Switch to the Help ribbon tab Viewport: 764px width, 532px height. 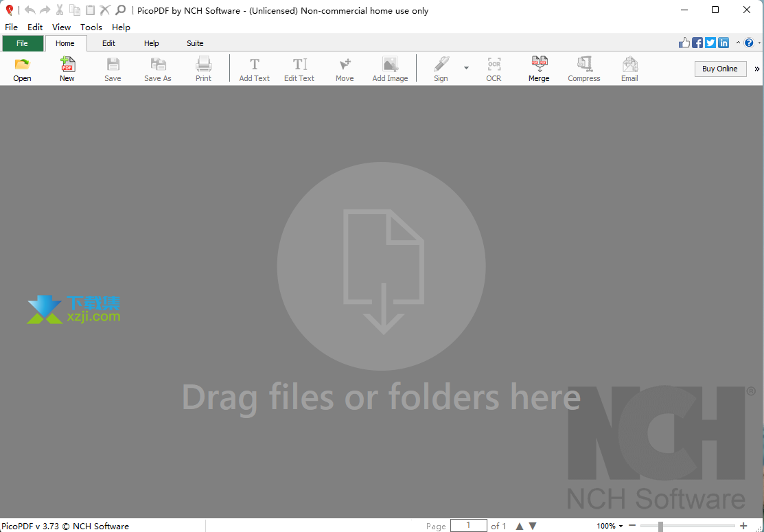tap(152, 43)
